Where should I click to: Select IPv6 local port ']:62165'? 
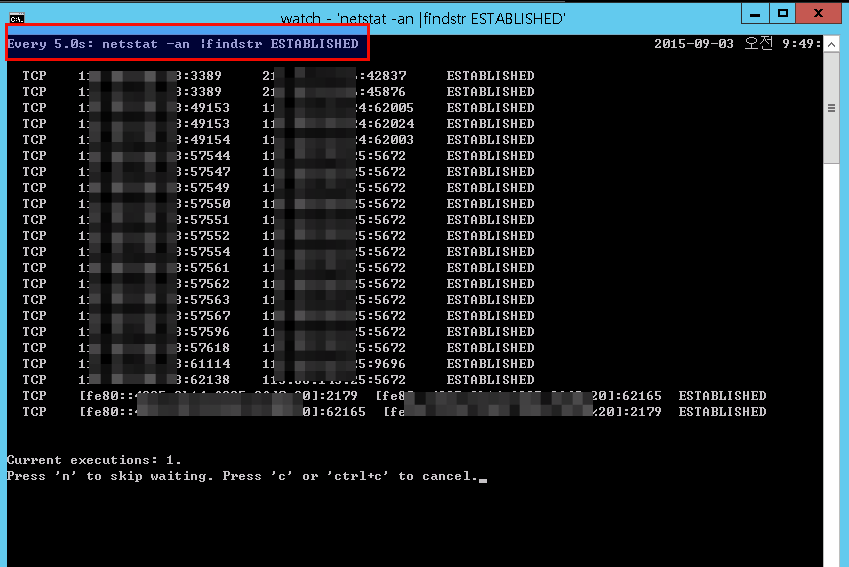pos(338,412)
